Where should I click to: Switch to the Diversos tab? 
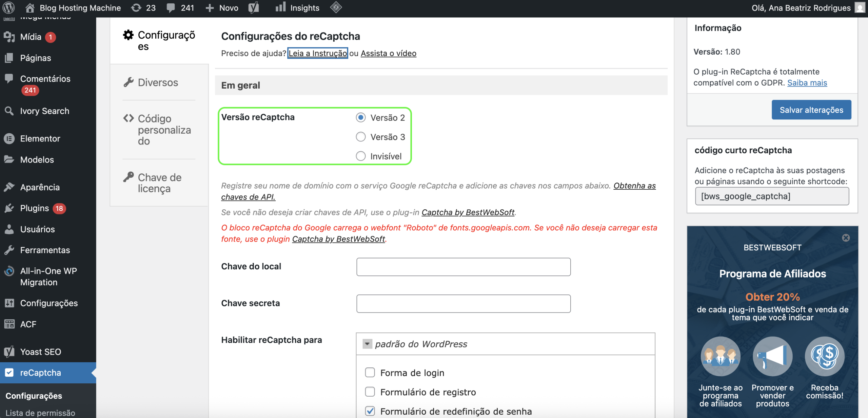coord(159,82)
